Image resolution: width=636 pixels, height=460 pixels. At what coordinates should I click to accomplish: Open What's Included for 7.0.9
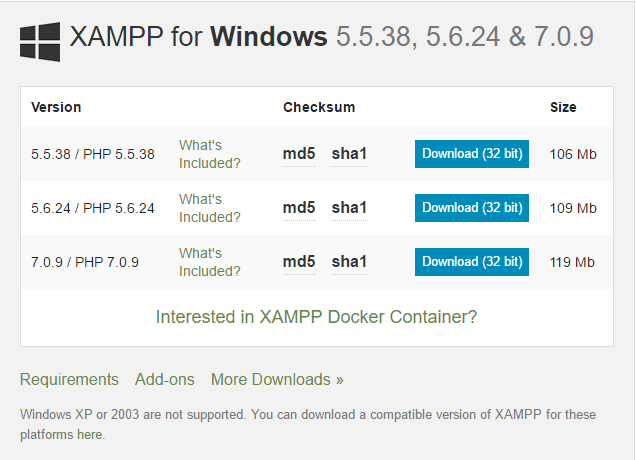click(209, 262)
